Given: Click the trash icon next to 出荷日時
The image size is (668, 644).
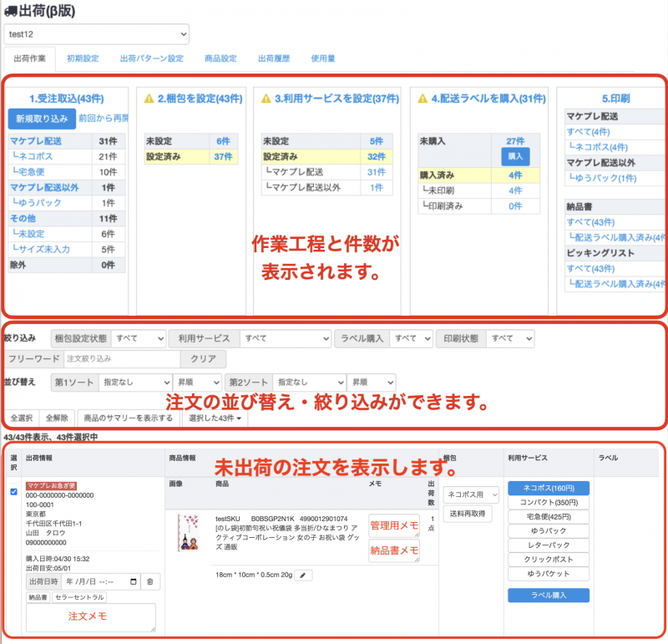Looking at the screenshot, I should click(x=150, y=582).
